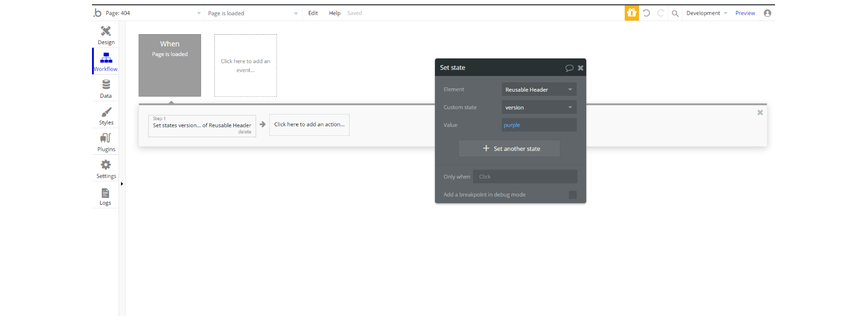Open the Preview link
This screenshot has height=321, width=868.
(x=745, y=13)
